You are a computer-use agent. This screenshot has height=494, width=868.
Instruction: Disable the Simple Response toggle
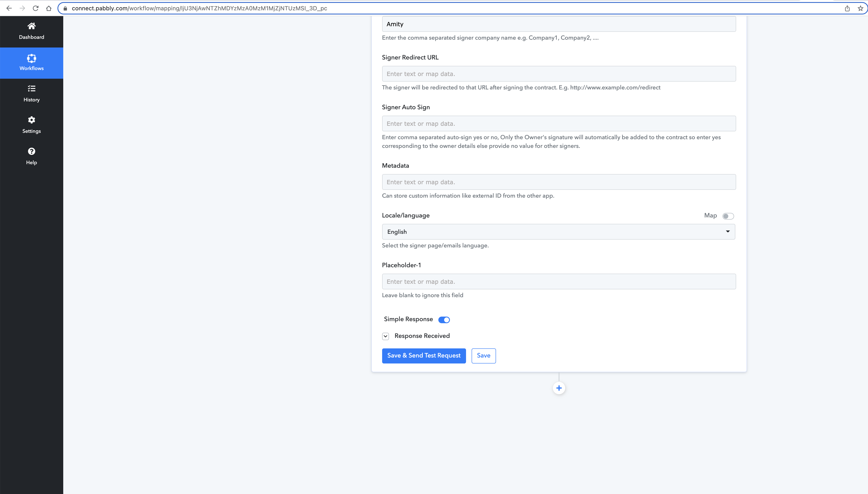pos(444,320)
